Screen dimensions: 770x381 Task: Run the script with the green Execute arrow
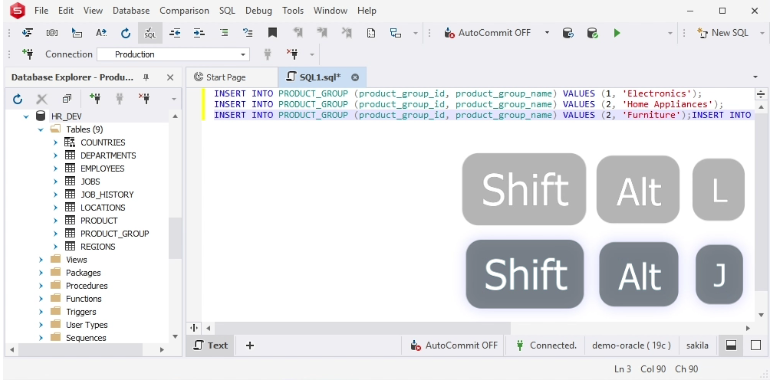(617, 33)
